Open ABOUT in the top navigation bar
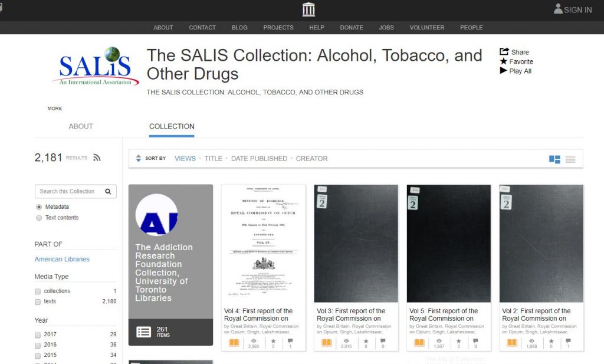Image resolution: width=604 pixels, height=364 pixels. coord(163,27)
